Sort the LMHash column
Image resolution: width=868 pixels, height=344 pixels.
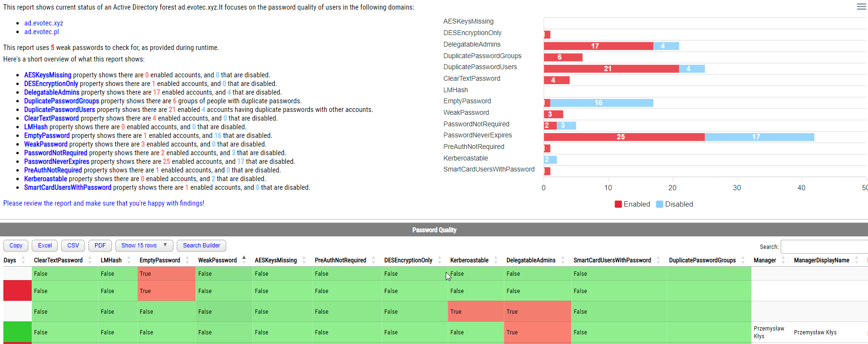[129, 260]
